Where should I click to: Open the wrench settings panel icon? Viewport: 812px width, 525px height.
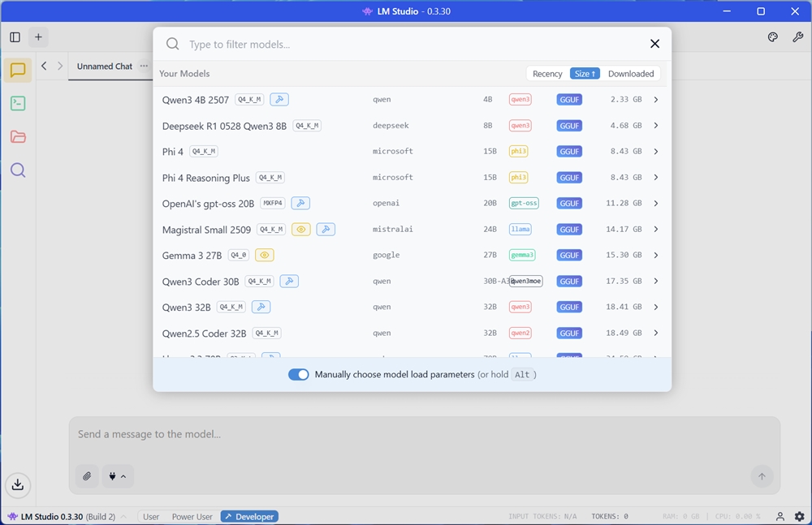(797, 37)
